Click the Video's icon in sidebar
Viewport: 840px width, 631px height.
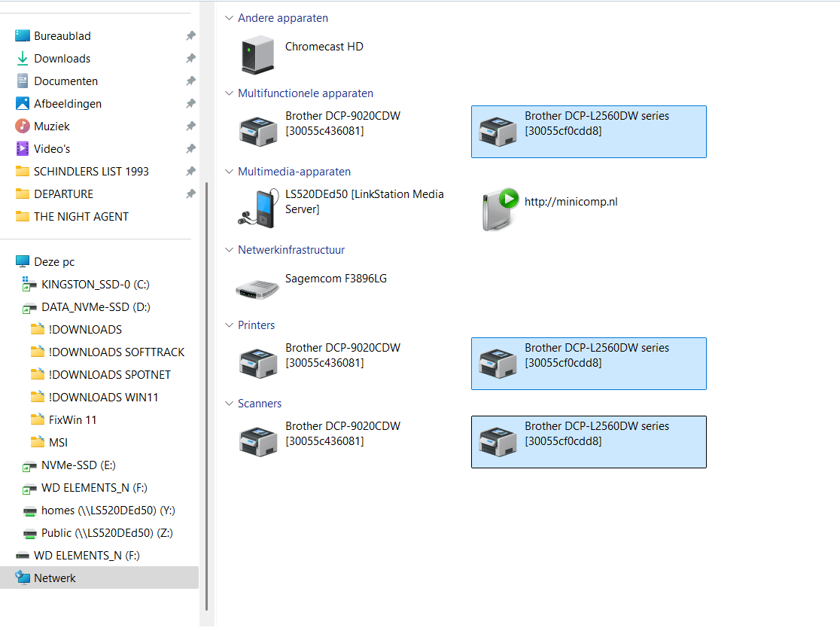tap(23, 148)
